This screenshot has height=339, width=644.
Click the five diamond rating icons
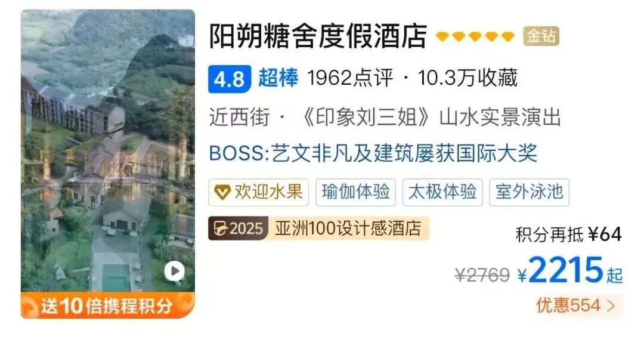tap(475, 36)
